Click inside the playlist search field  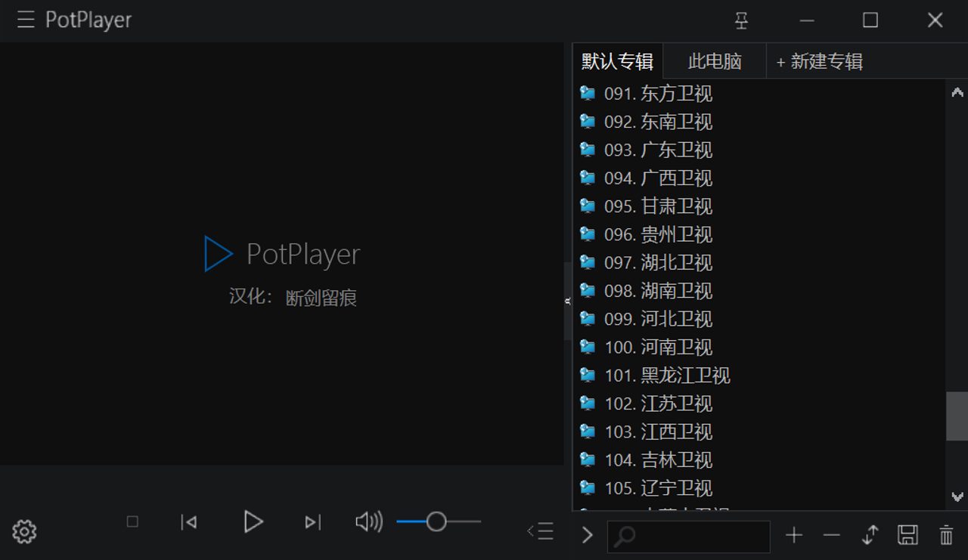(x=688, y=536)
